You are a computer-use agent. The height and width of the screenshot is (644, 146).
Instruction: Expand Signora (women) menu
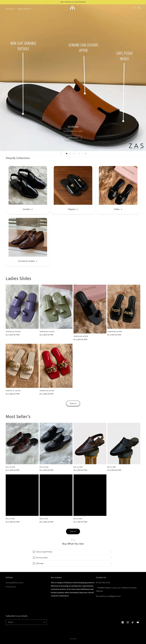click(x=25, y=9)
